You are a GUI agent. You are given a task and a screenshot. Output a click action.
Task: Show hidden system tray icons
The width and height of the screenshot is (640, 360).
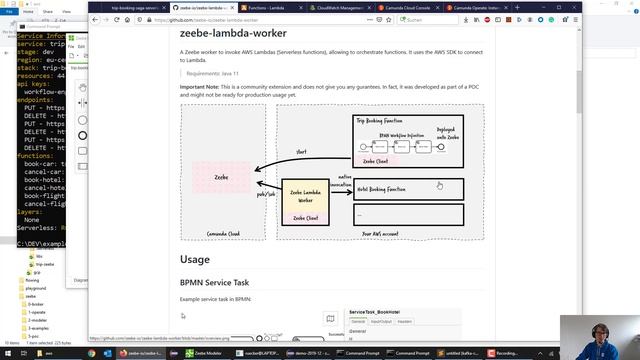540,353
